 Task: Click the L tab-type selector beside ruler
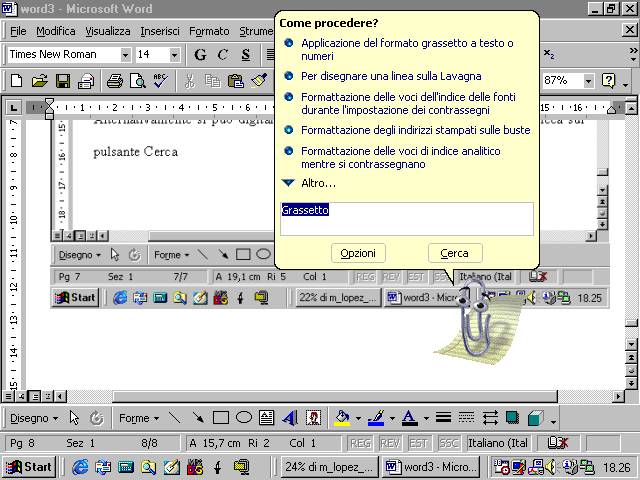[x=13, y=108]
